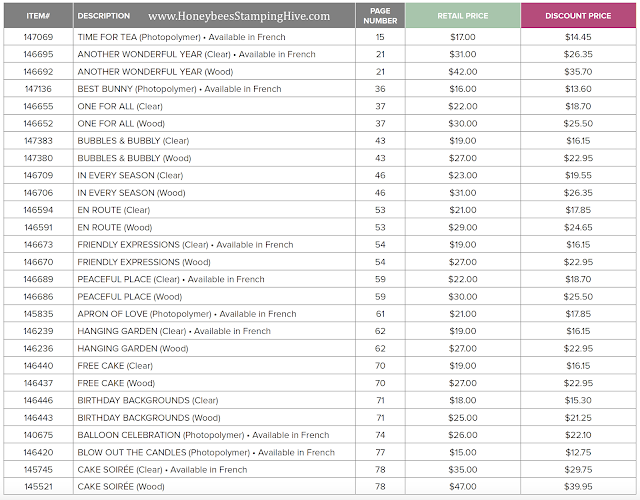
Task: Click item number 146673
Action: (38, 245)
